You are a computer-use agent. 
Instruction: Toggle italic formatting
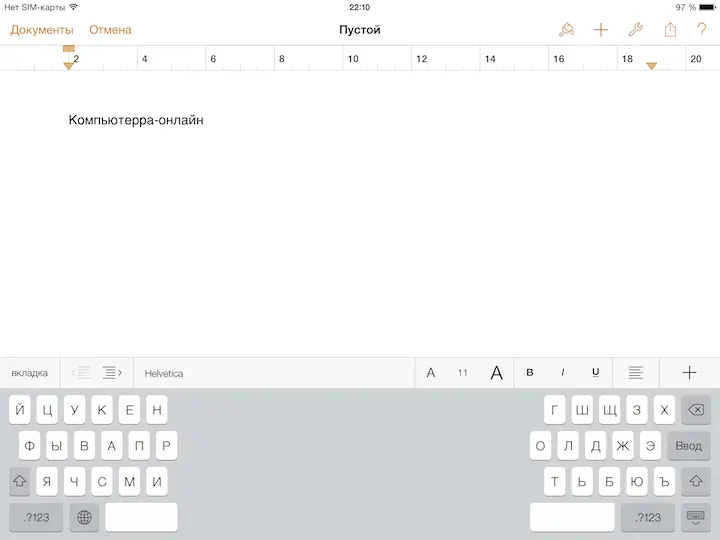[x=562, y=372]
